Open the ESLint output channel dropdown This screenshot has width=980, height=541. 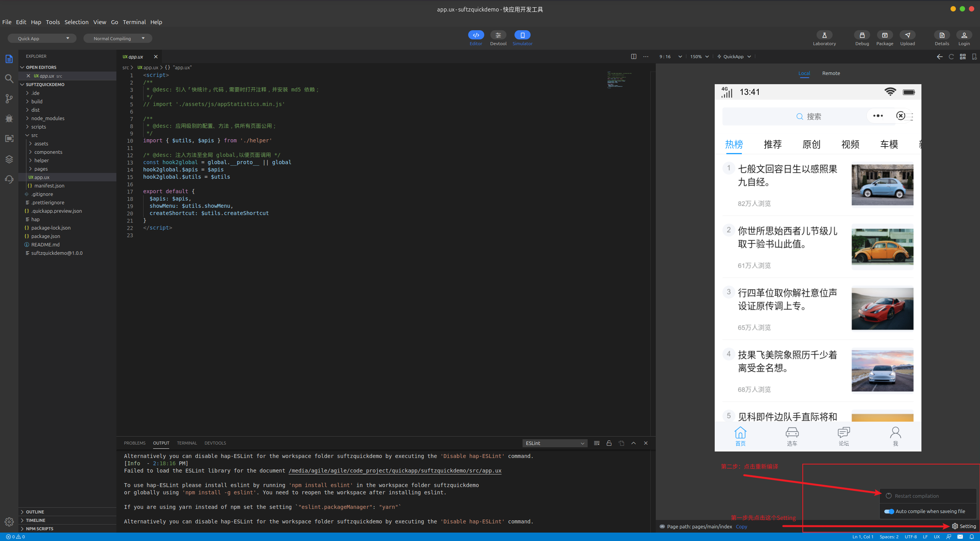pyautogui.click(x=555, y=443)
